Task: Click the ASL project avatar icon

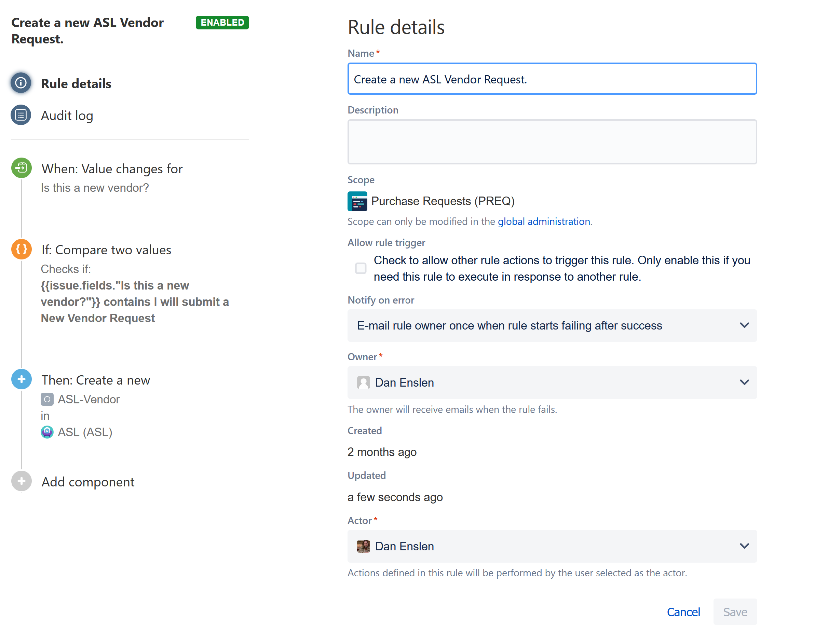Action: click(47, 432)
